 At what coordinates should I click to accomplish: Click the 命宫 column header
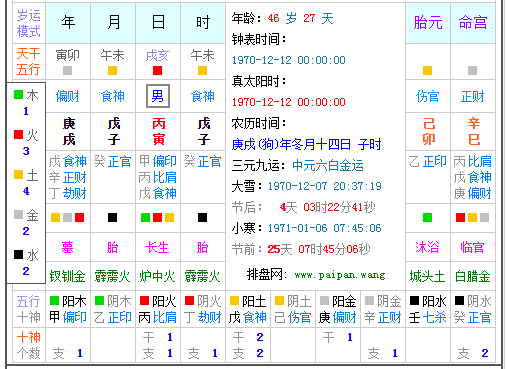(x=473, y=23)
